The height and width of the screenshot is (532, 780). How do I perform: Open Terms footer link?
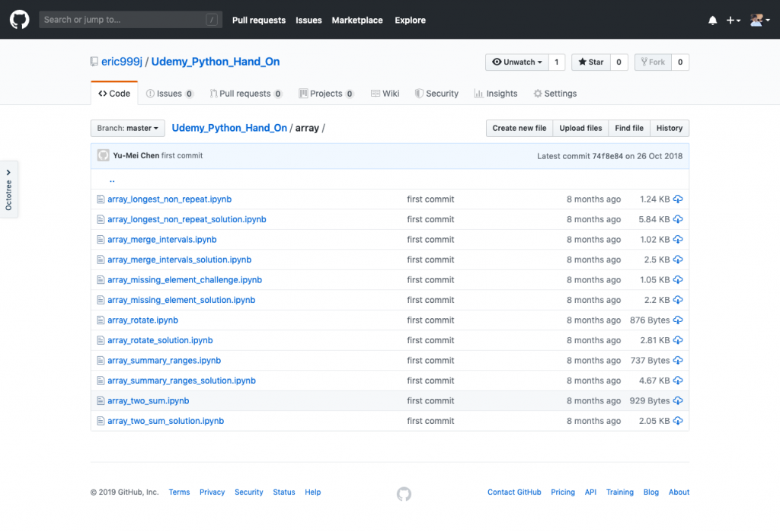click(179, 492)
